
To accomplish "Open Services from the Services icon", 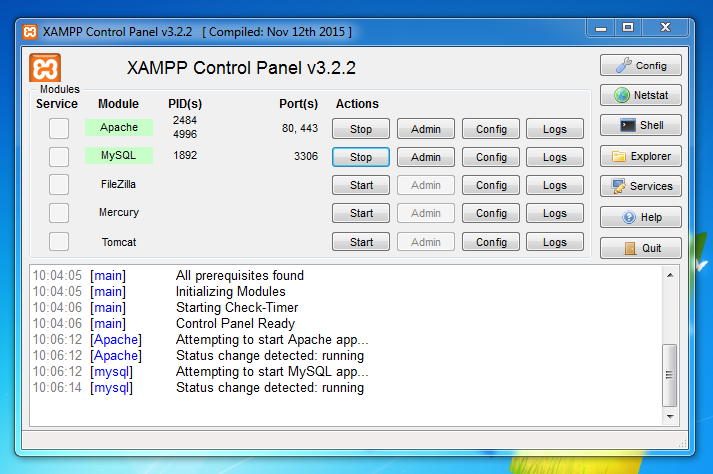I will pos(641,186).
